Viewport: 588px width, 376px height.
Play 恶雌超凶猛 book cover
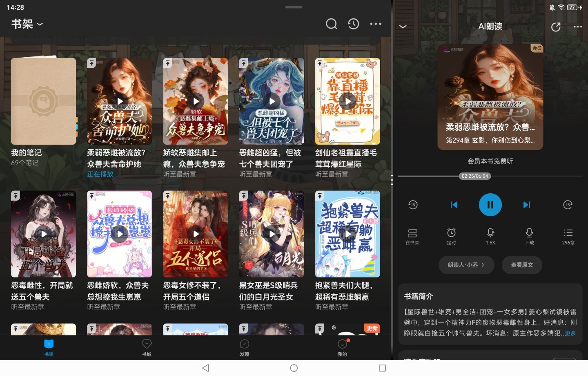(272, 101)
